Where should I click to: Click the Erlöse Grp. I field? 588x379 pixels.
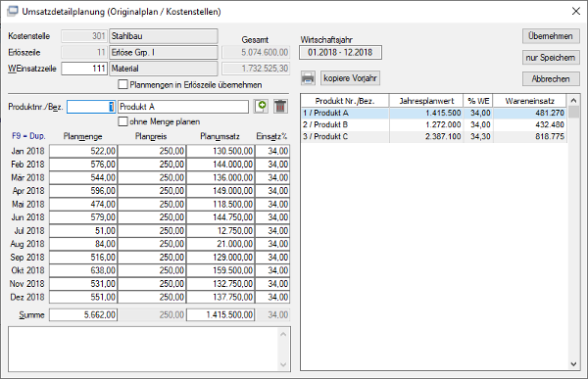click(x=164, y=53)
